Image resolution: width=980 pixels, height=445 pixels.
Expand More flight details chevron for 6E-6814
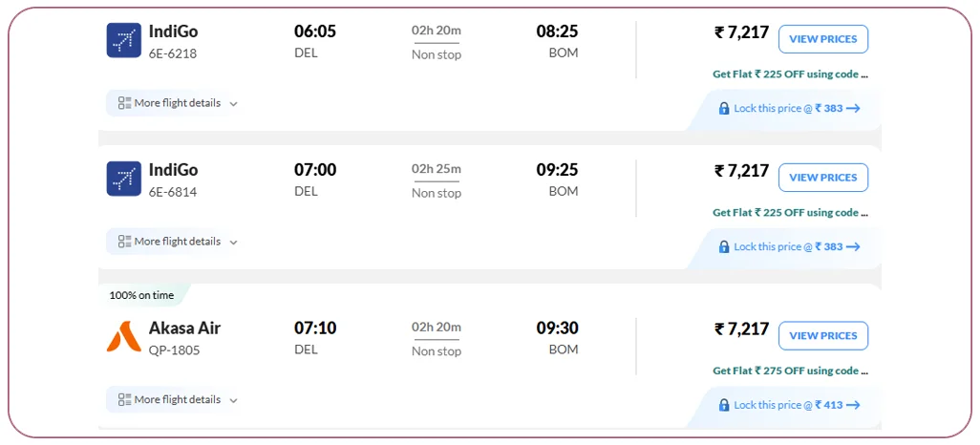(233, 243)
